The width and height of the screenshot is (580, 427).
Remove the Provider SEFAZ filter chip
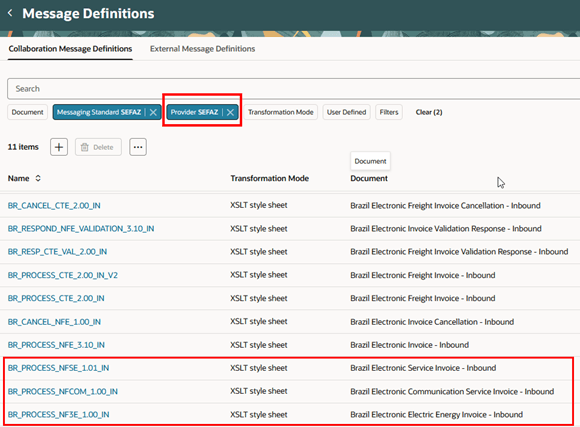[x=230, y=112]
